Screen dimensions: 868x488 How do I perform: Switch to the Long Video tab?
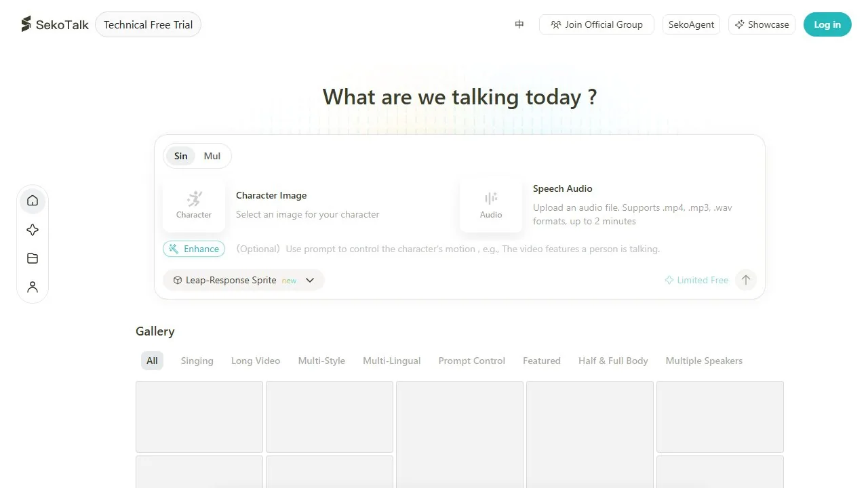[256, 361]
